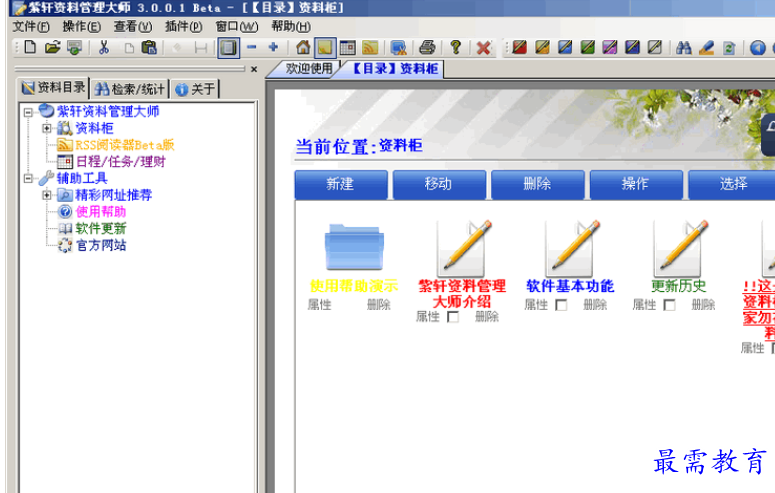775x493 pixels.
Task: Click the home house toolbar icon
Action: pyautogui.click(x=303, y=47)
